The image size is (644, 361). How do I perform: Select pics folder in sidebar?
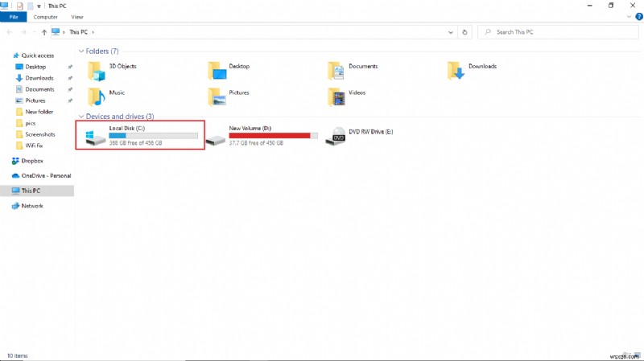(31, 123)
